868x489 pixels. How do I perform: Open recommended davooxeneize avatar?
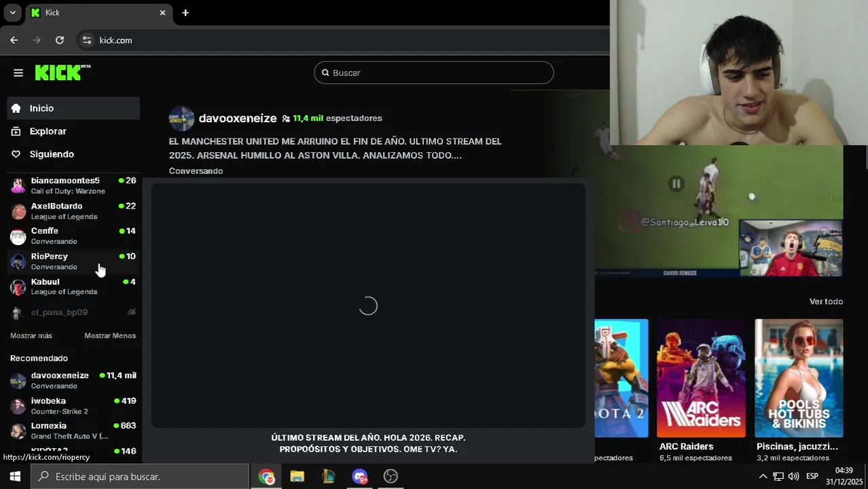point(18,380)
